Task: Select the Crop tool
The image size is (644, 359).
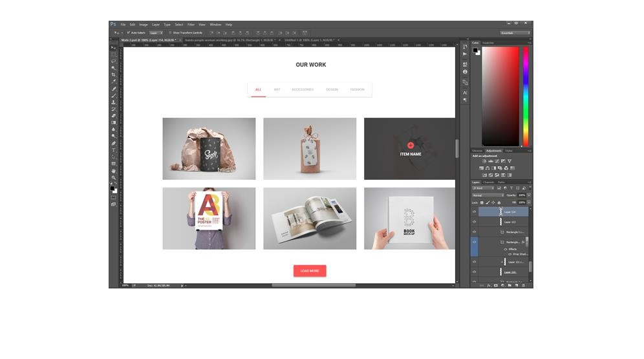Action: click(114, 75)
